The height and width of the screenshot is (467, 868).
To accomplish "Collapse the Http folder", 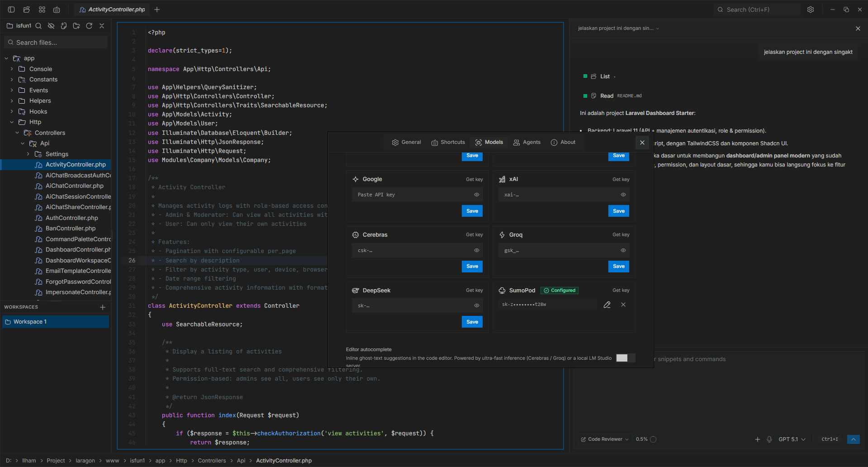I will (12, 122).
